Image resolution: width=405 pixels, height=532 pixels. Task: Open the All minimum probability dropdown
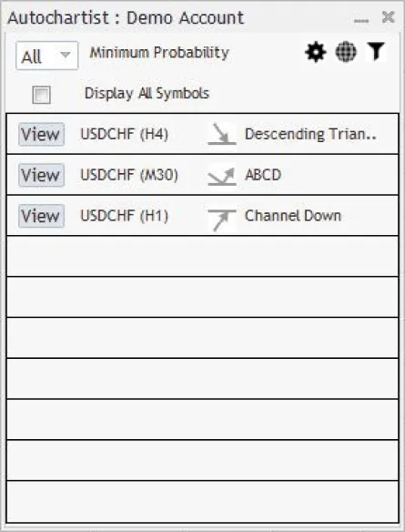coord(46,56)
